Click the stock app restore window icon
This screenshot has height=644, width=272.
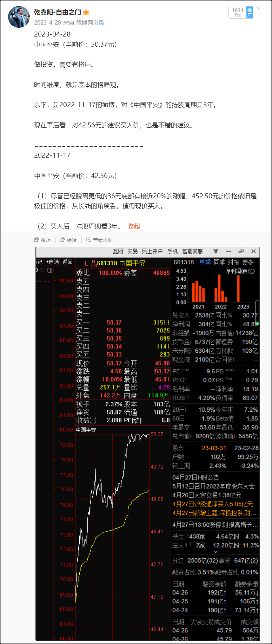241,251
